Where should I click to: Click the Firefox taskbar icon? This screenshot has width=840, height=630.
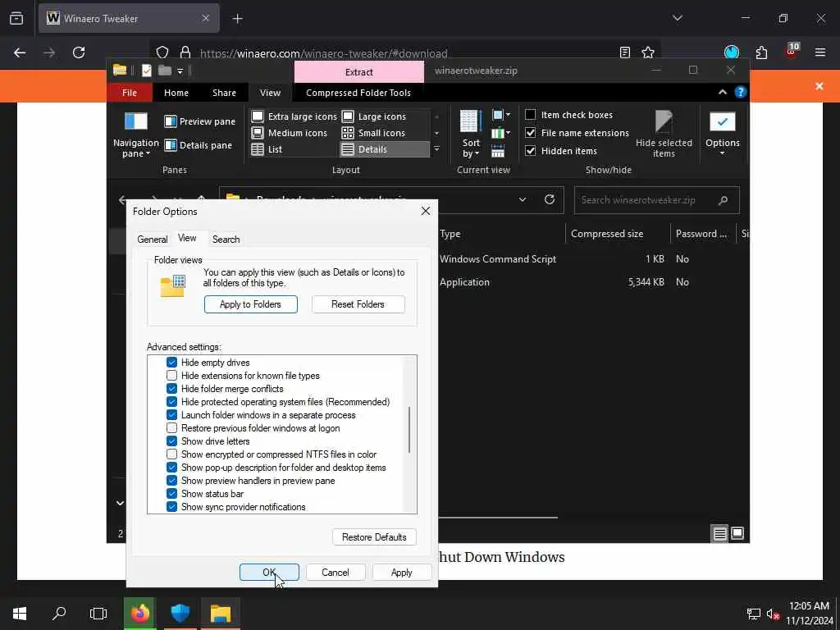(140, 613)
